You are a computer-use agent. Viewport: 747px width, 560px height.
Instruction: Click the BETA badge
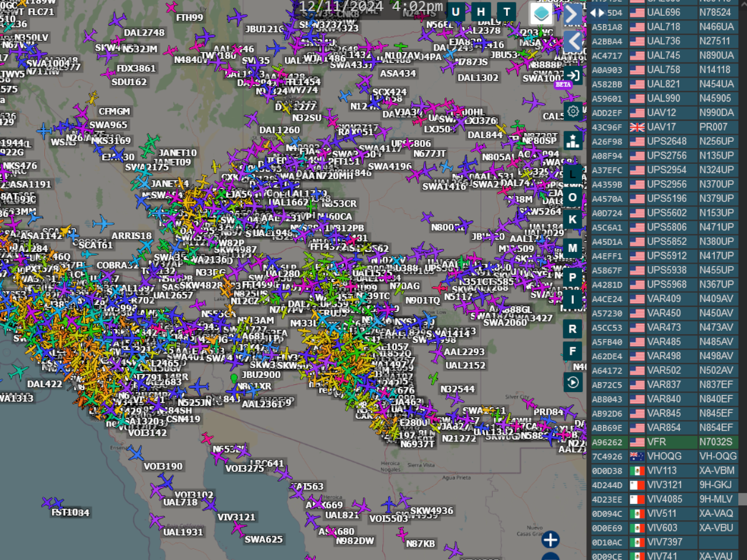pyautogui.click(x=563, y=85)
